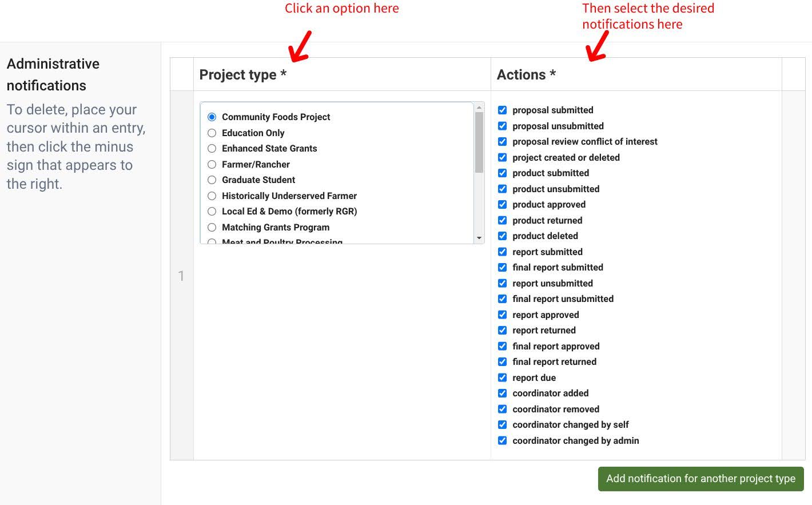Uncheck project created or deleted

click(502, 157)
